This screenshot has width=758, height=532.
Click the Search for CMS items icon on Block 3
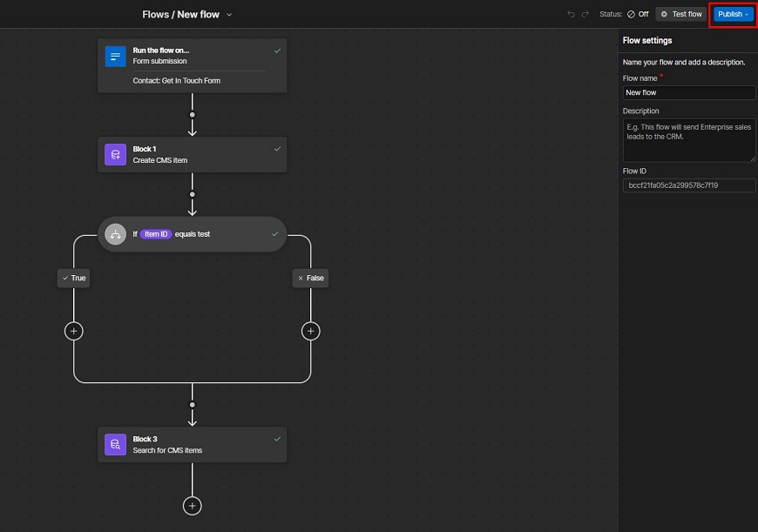[115, 444]
